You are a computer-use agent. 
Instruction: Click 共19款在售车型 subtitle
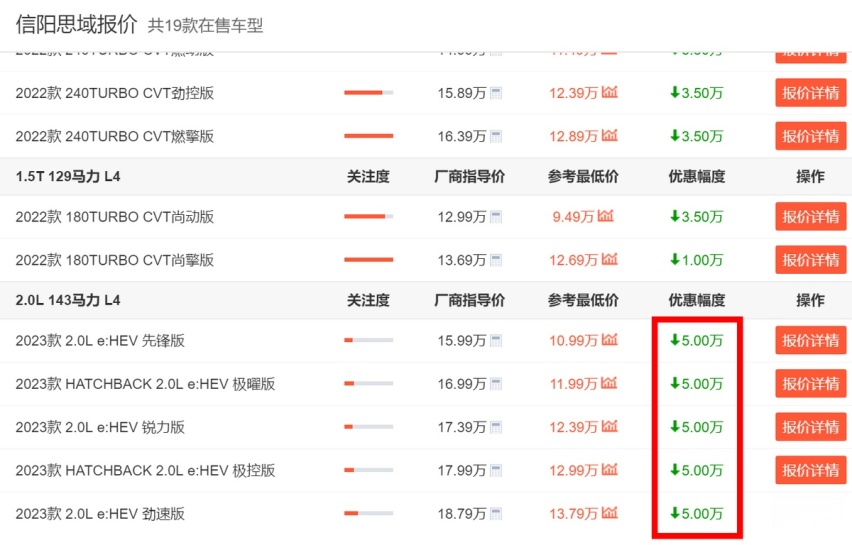click(205, 26)
